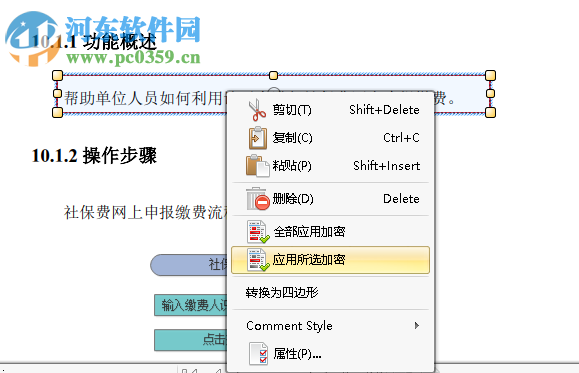Click the Shift+Insert shortcut label
This screenshot has width=579, height=373.
click(387, 166)
